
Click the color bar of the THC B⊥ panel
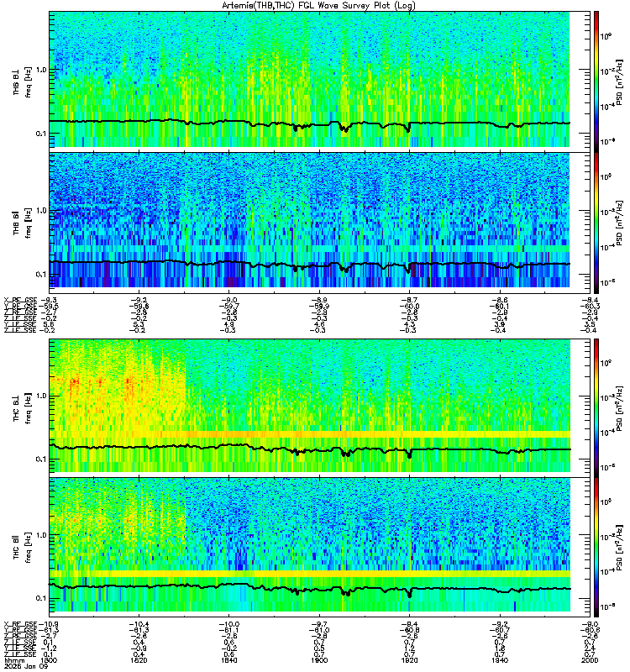click(x=596, y=407)
